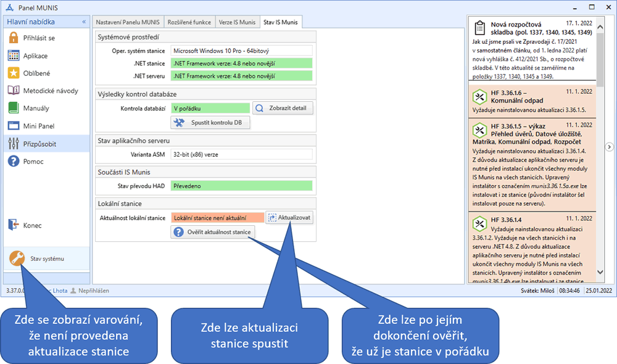Click the Přihlásit se lock icon
The height and width of the screenshot is (364, 617).
click(14, 38)
